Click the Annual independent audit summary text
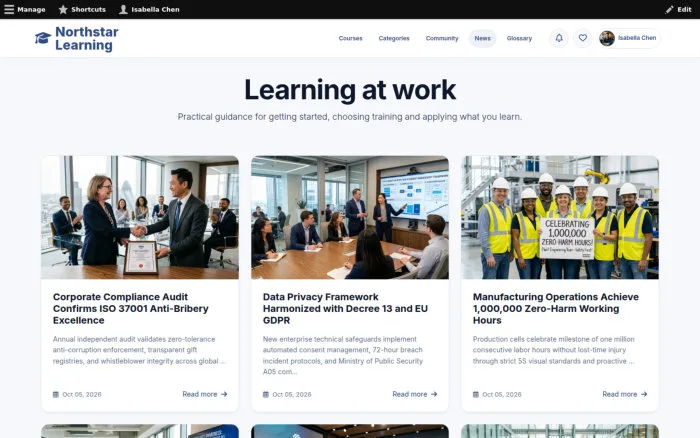 point(139,350)
